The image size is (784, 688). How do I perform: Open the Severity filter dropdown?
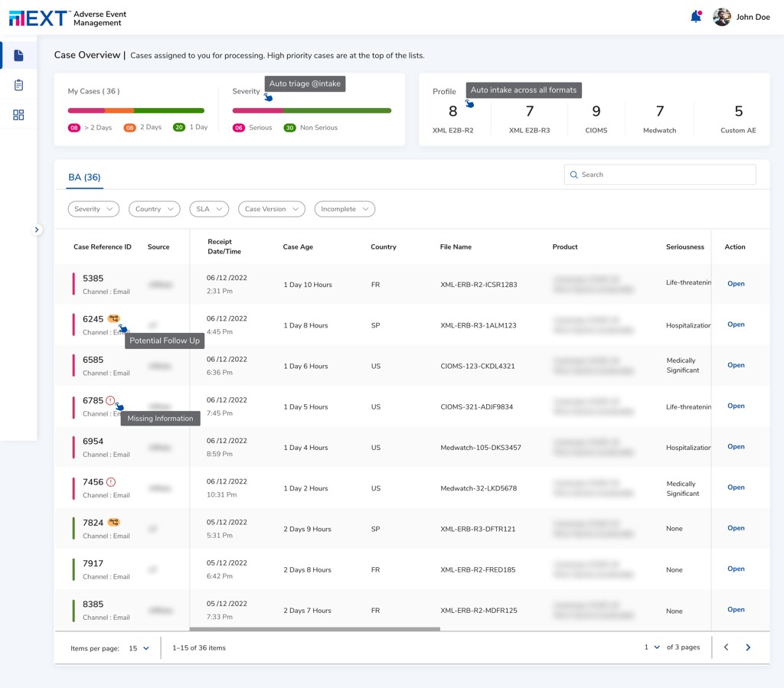click(93, 209)
